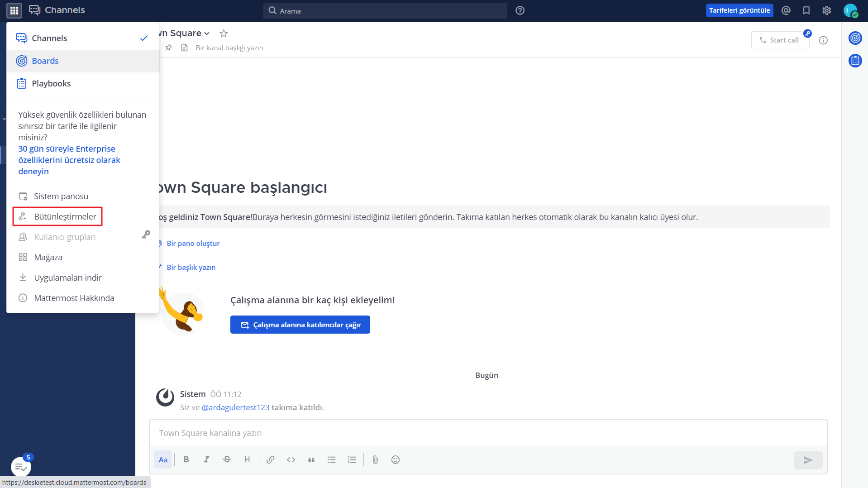Click Çalışma alanına katılımcılar çağır button
868x488 pixels.
coord(300,325)
